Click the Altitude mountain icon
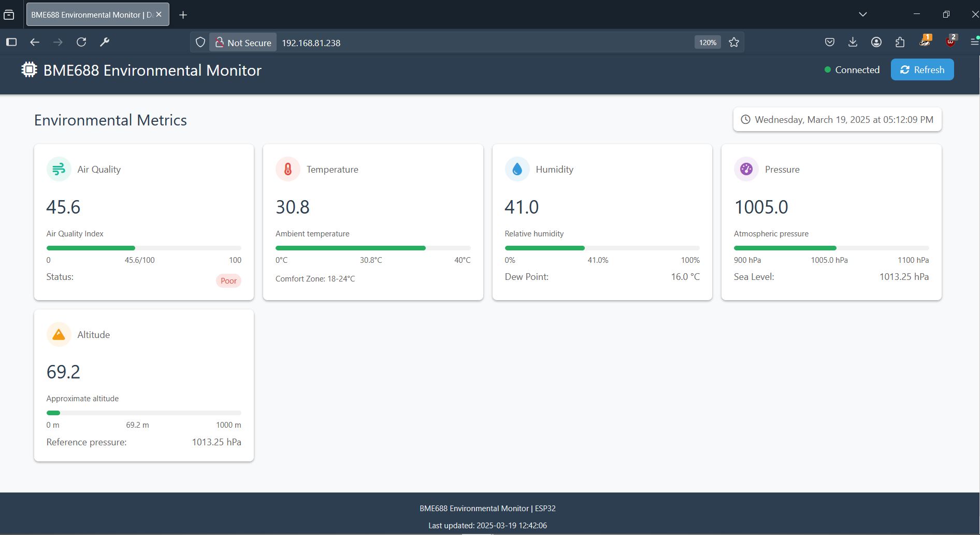Screen dimensions: 980x535 (x=59, y=334)
